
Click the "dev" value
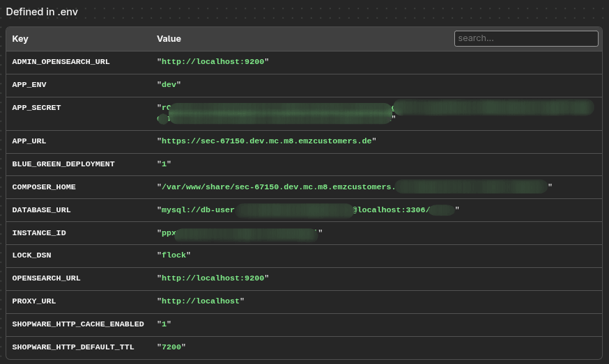pyautogui.click(x=169, y=85)
